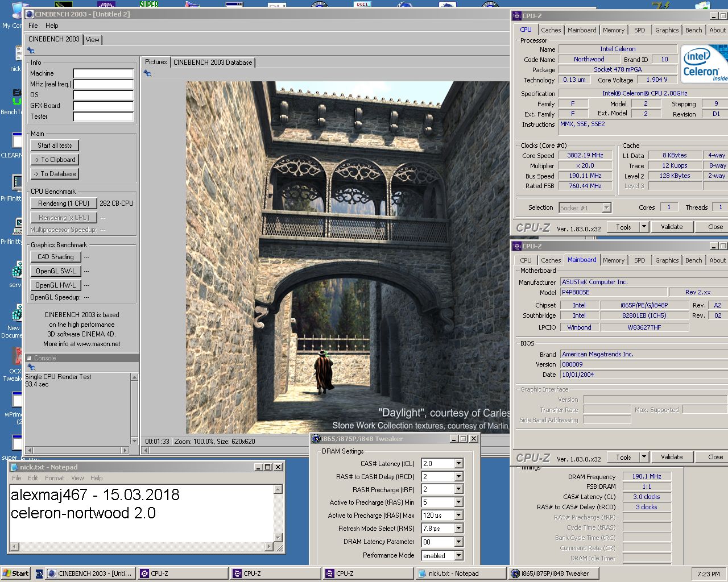This screenshot has height=582, width=728.
Task: Open the Prifinitty desktop shortcut
Action: point(14,233)
